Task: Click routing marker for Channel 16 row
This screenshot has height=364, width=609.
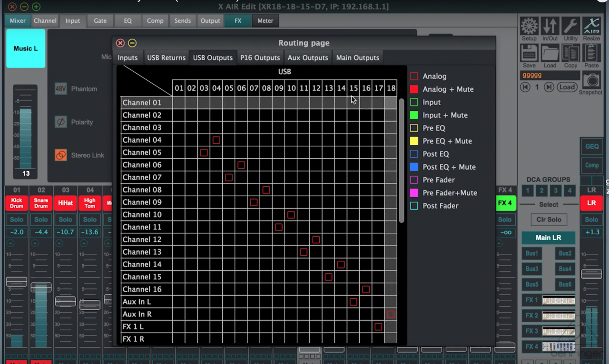Action: pyautogui.click(x=366, y=289)
